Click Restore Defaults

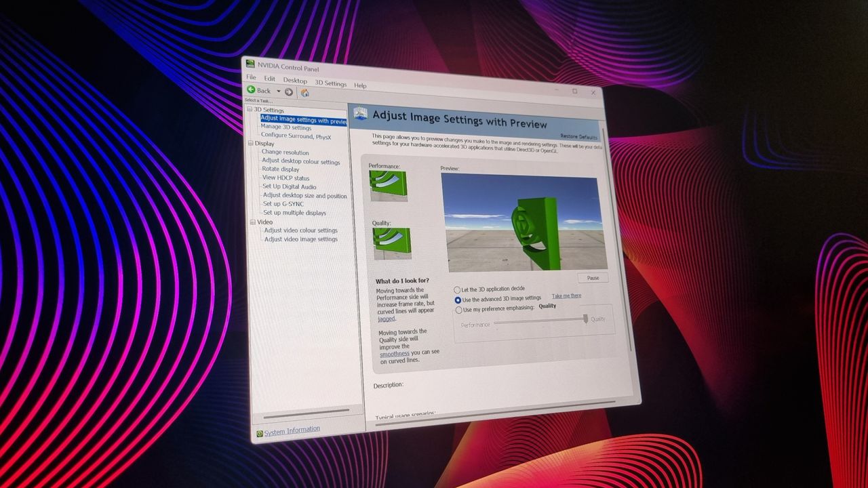[578, 136]
